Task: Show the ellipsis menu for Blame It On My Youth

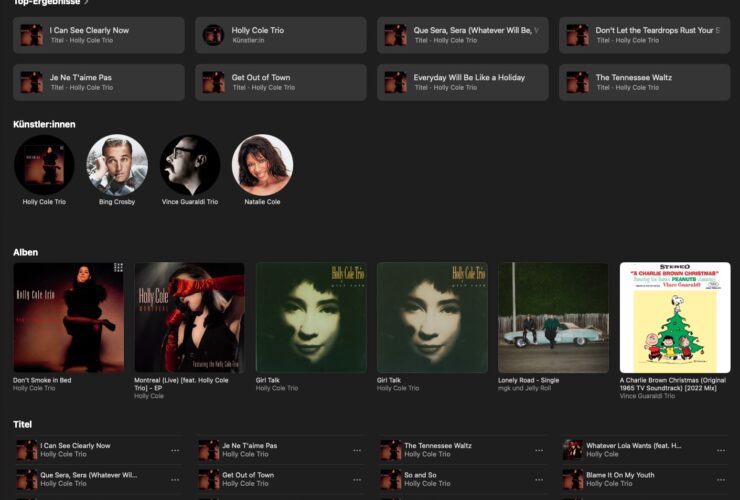Action: [721, 479]
